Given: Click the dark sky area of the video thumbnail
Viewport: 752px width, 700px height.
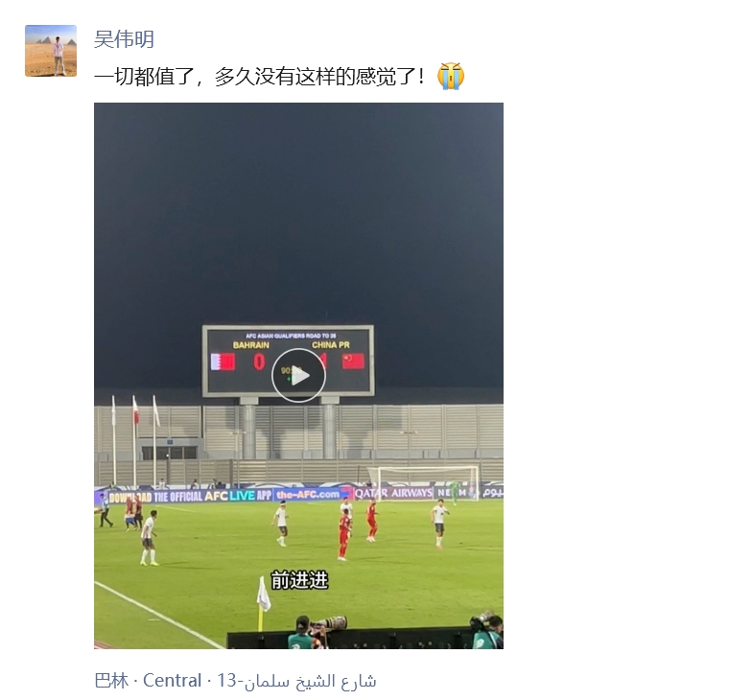Looking at the screenshot, I should [x=298, y=211].
